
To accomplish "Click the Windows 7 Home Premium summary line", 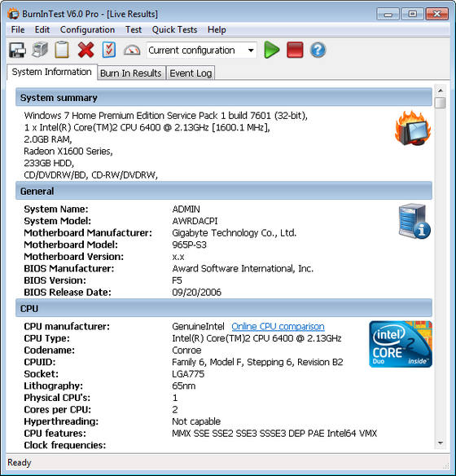I will (166, 116).
